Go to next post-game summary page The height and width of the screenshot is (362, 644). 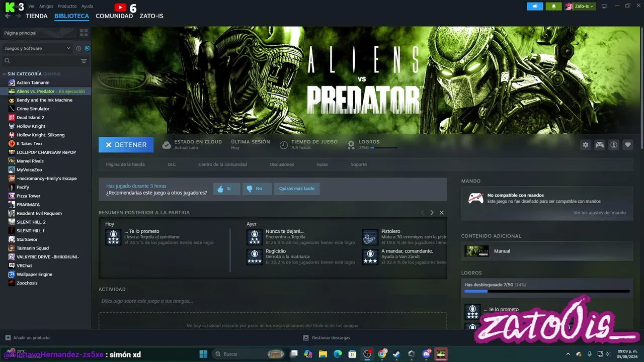coord(432,213)
